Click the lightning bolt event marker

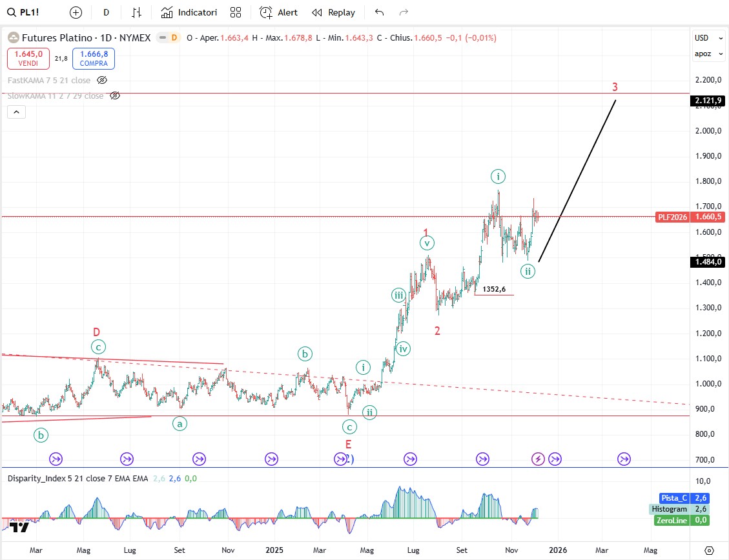(538, 459)
